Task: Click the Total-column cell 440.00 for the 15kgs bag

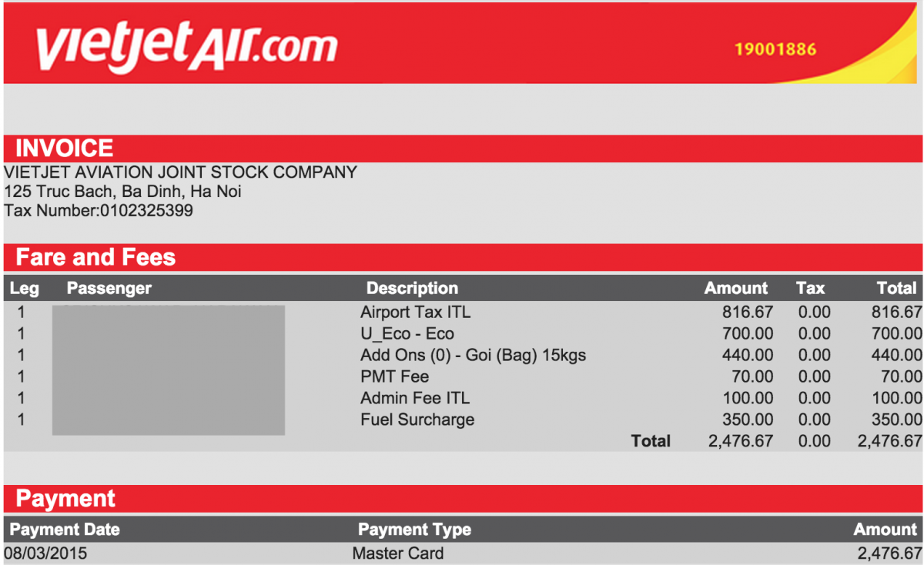Action: (896, 356)
